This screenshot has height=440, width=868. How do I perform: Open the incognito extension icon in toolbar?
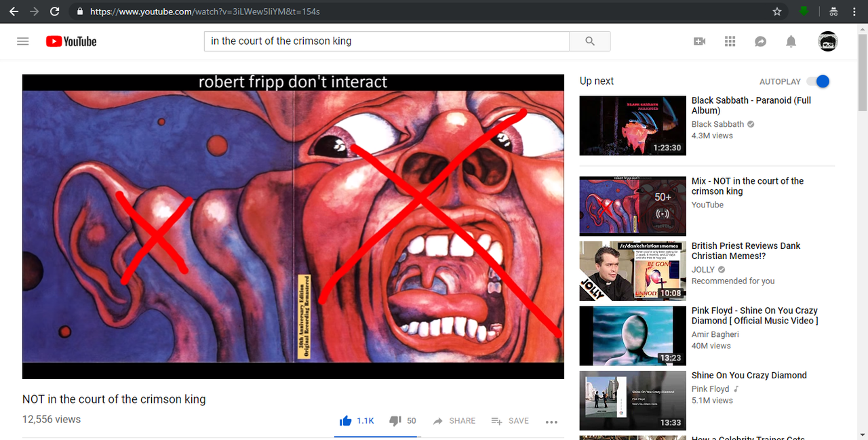coord(833,12)
